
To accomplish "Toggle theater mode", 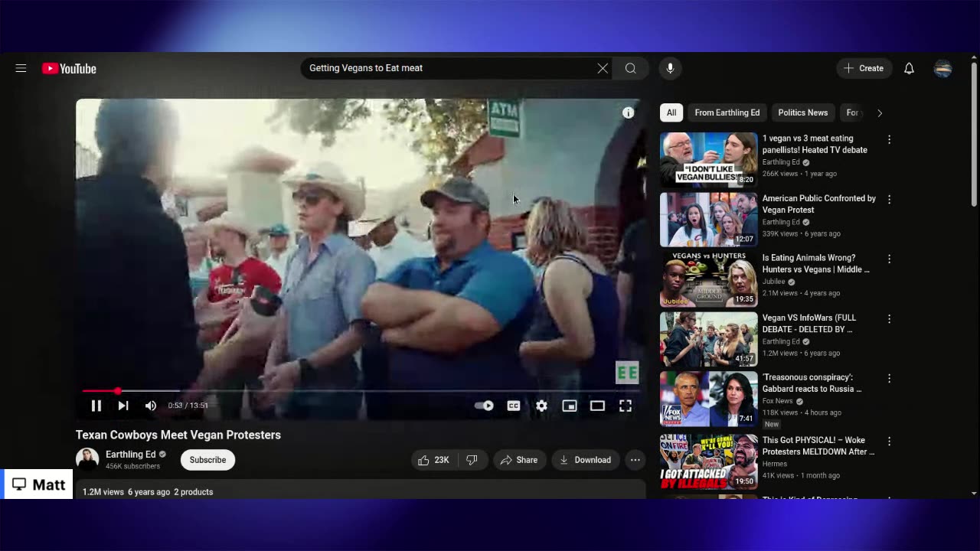I will [597, 406].
